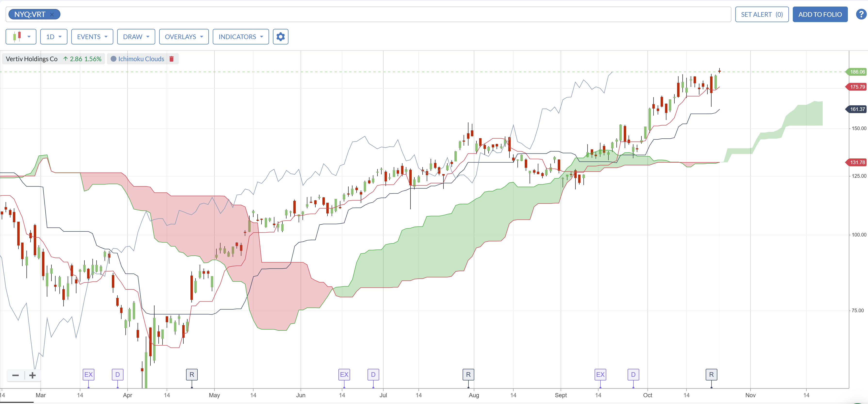
Task: Expand the OVERLAYS dropdown
Action: [184, 36]
